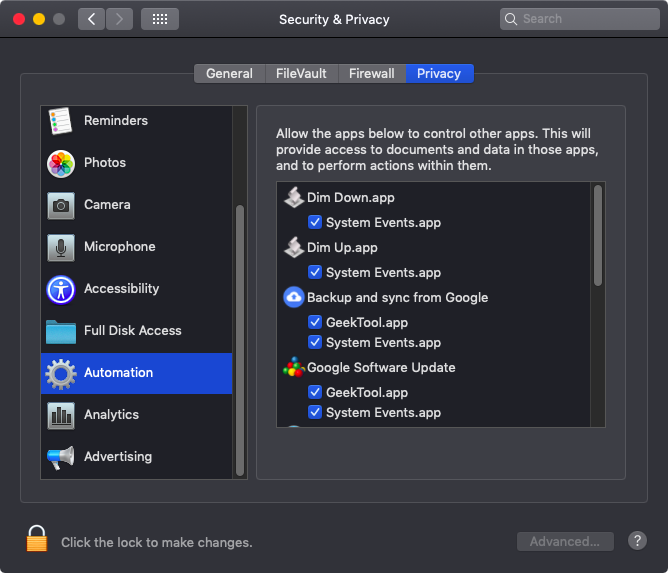Select Camera in the privacy list
The image size is (668, 573).
136,205
